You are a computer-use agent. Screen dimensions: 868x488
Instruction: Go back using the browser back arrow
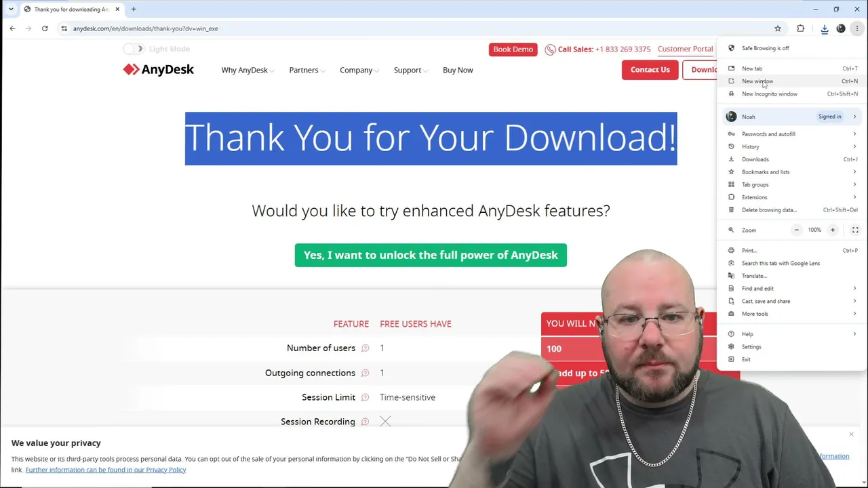[12, 28]
